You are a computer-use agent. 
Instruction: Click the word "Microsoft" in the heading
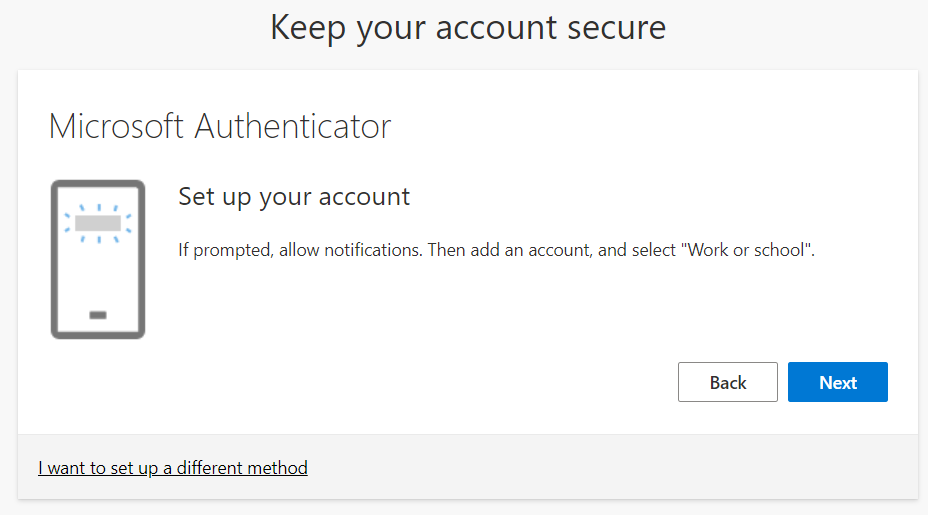point(116,127)
